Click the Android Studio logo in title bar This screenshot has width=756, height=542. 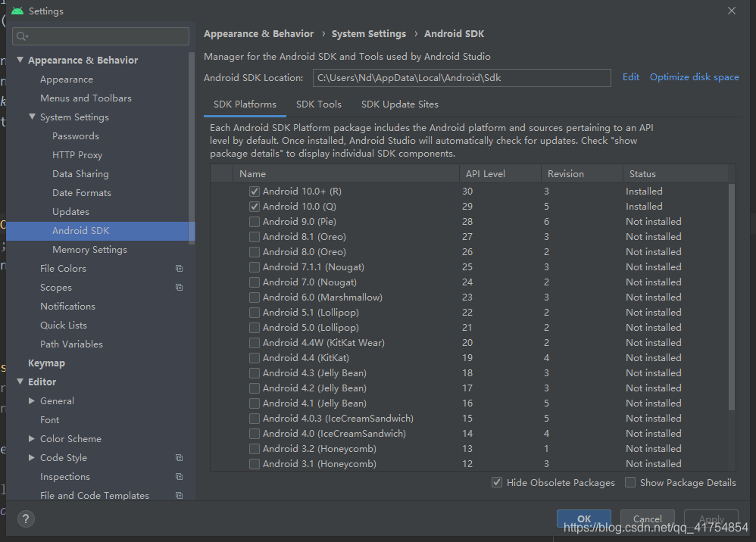tap(17, 11)
